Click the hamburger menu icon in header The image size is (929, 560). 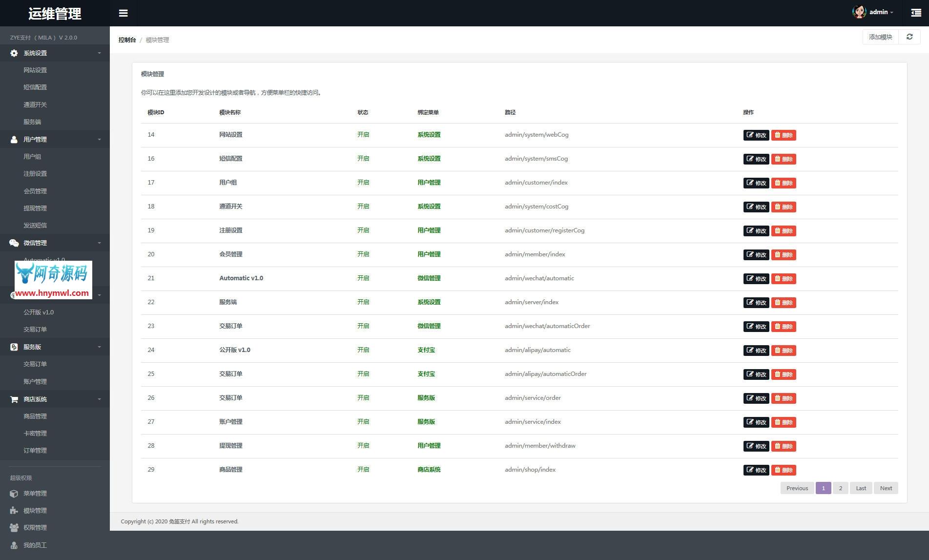[123, 13]
